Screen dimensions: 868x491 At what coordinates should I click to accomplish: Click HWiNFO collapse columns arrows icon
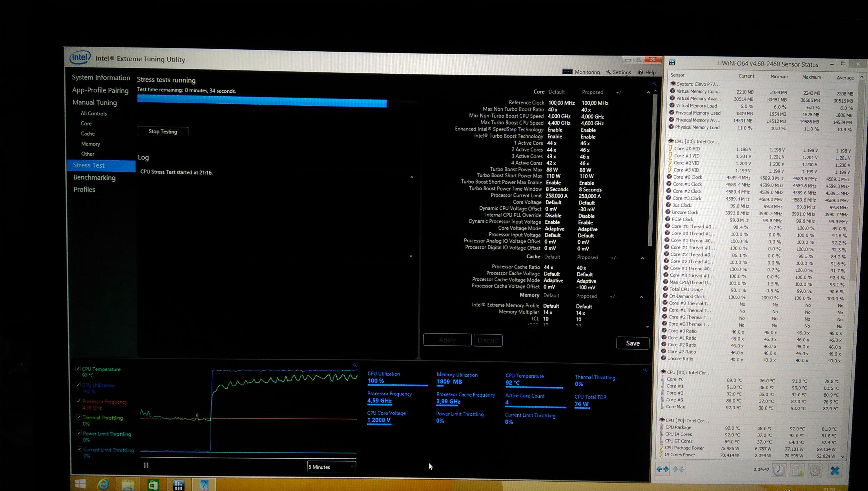[678, 469]
